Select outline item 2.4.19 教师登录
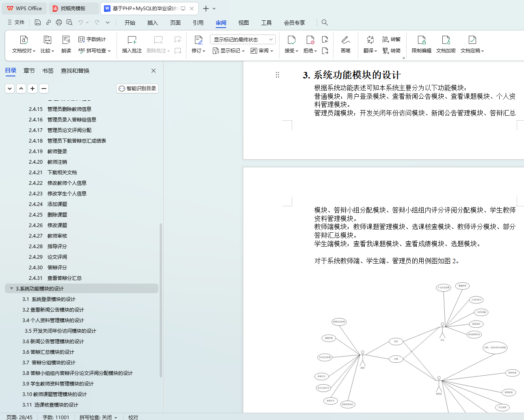Viewport: 524px width, 420px height. [81, 151]
